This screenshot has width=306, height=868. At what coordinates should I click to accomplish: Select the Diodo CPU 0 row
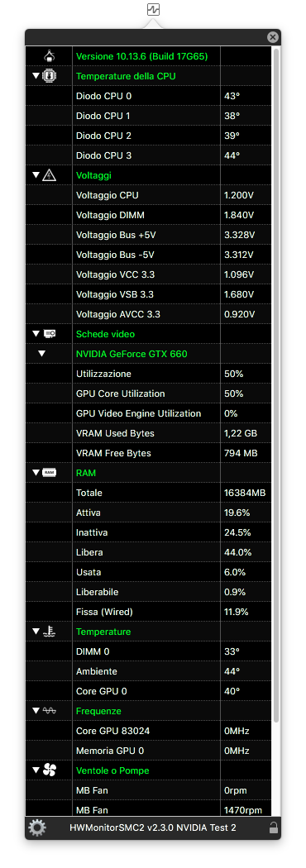(149, 96)
